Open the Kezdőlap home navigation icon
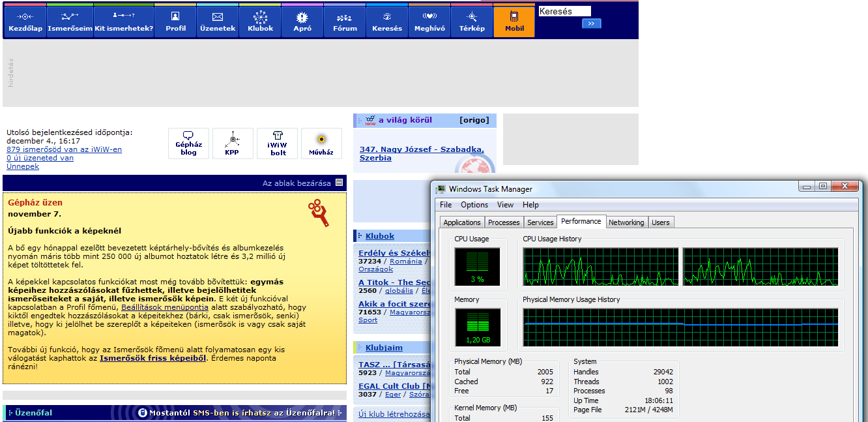Viewport: 868px width, 422px height. coord(25,21)
